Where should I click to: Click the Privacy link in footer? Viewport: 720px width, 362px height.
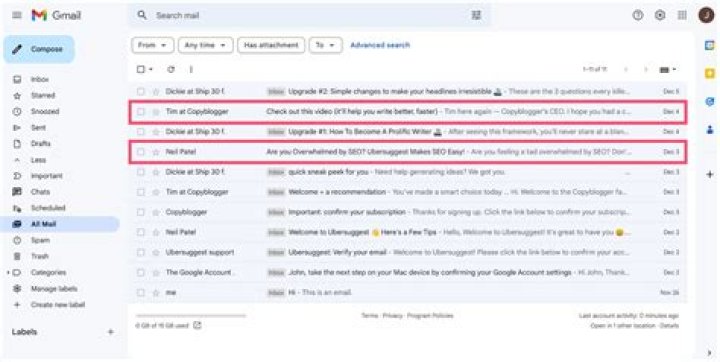(x=393, y=316)
